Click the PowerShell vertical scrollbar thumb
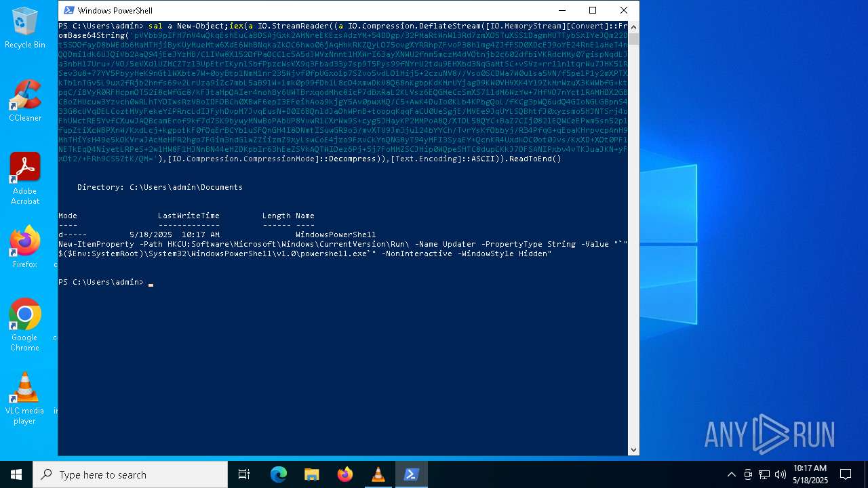This screenshot has height=488, width=868. coord(634,39)
